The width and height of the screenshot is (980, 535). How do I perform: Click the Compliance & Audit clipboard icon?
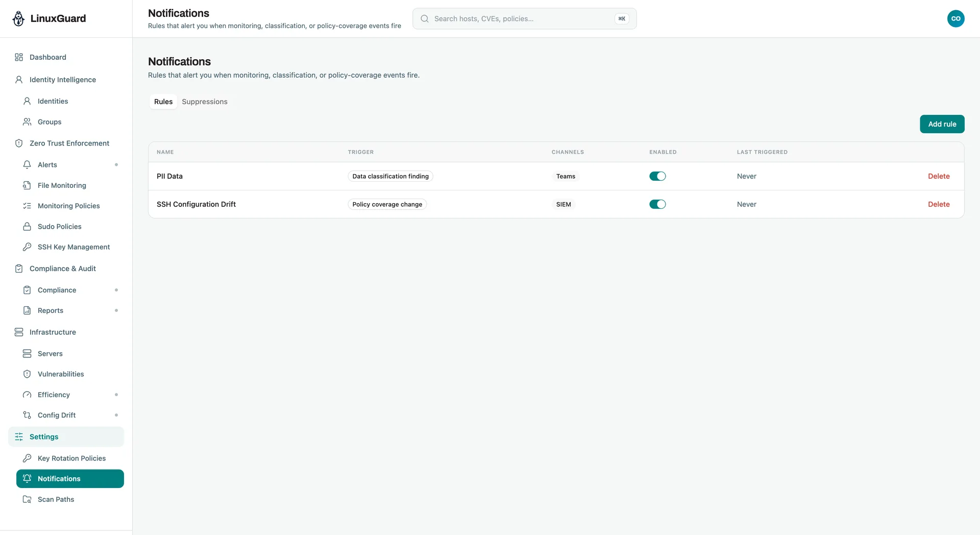point(19,269)
